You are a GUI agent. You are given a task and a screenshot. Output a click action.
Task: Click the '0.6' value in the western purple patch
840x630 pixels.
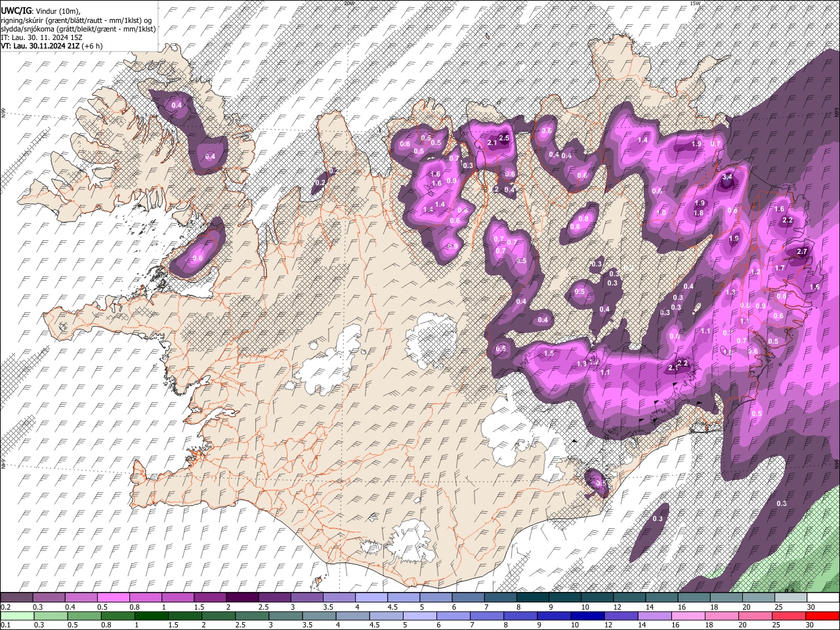coord(198,258)
